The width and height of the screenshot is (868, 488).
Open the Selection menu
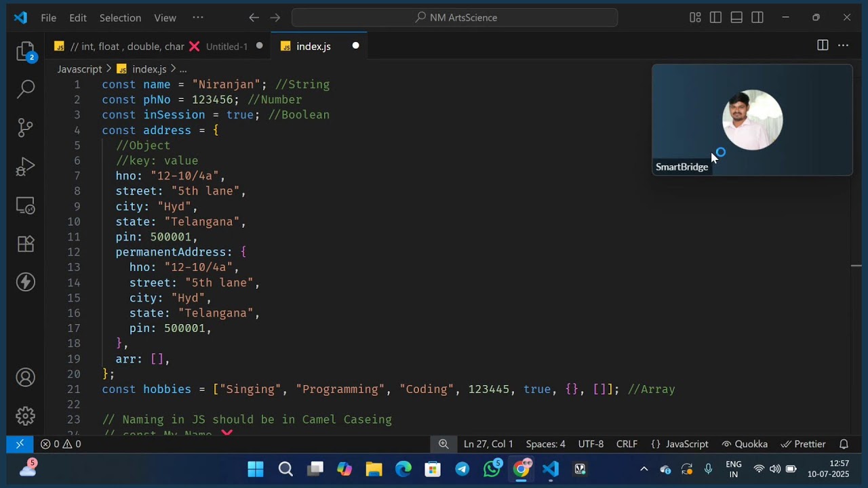click(x=120, y=18)
